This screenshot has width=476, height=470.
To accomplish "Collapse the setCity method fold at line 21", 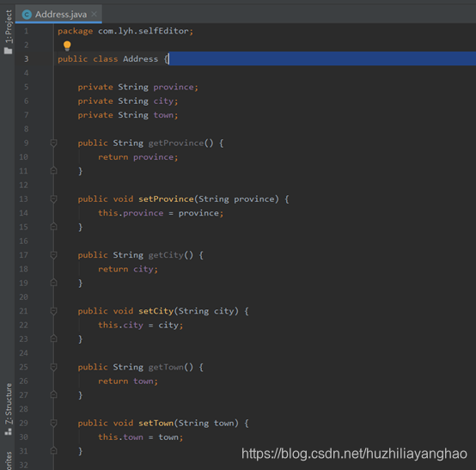I will pyautogui.click(x=53, y=311).
